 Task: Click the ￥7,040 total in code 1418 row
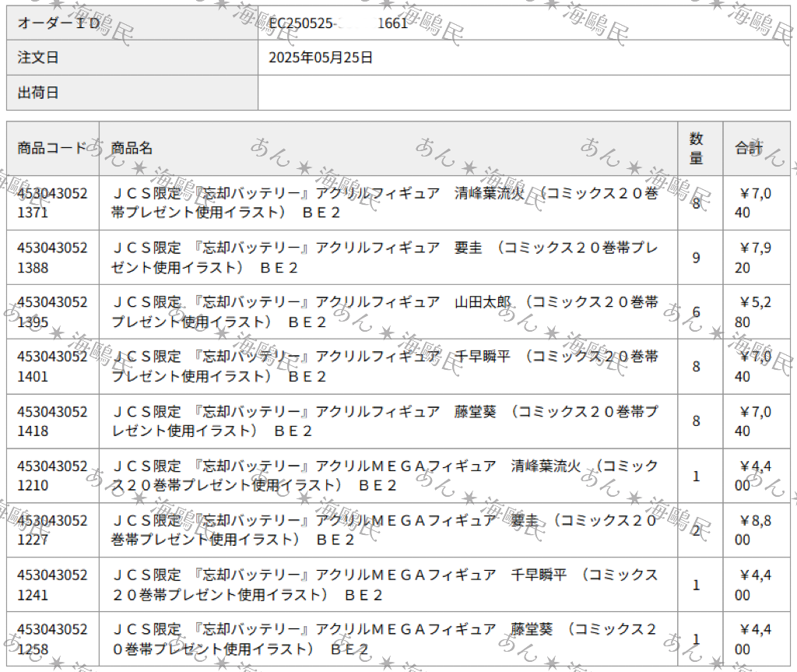pyautogui.click(x=753, y=421)
